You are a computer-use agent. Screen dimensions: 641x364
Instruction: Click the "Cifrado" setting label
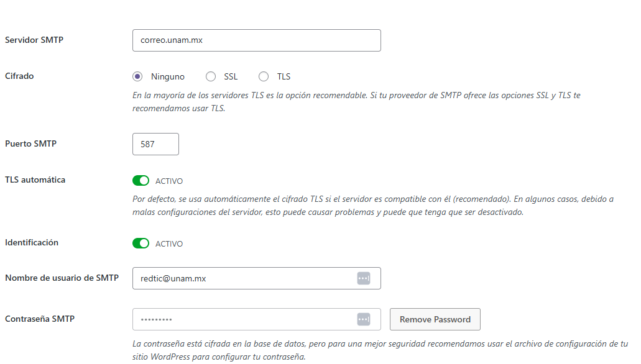point(19,76)
